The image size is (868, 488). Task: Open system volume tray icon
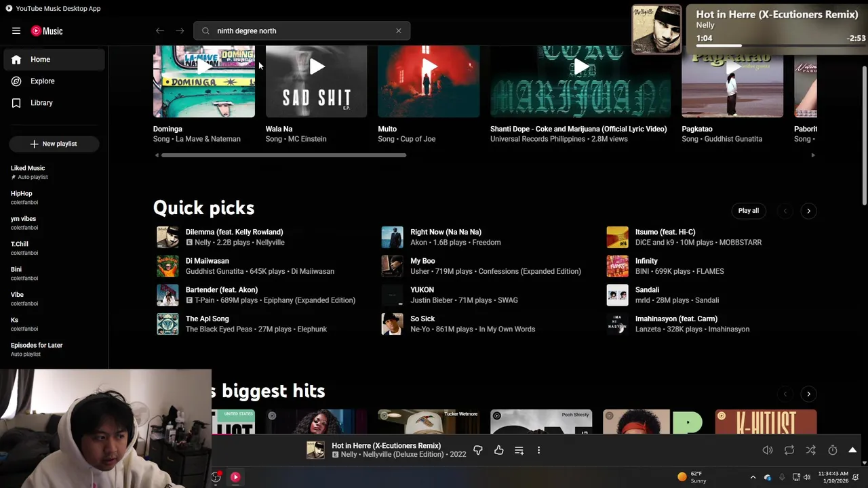tap(807, 477)
